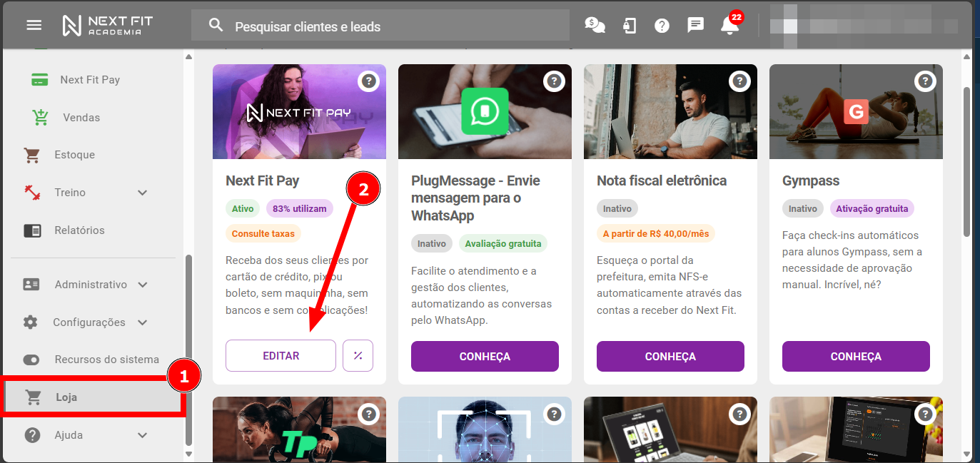This screenshot has width=980, height=463.
Task: Click the 83% utilizam tag
Action: pyautogui.click(x=300, y=208)
